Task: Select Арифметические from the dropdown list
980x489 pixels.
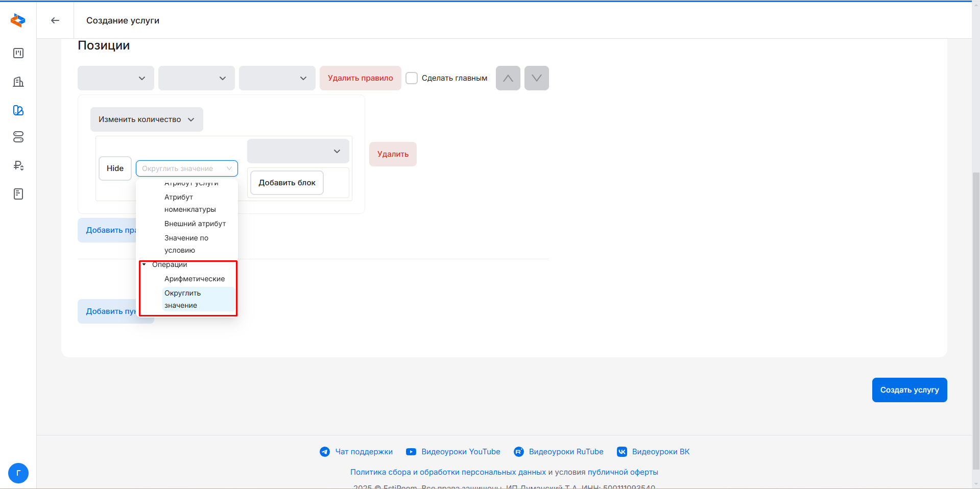Action: coord(195,279)
